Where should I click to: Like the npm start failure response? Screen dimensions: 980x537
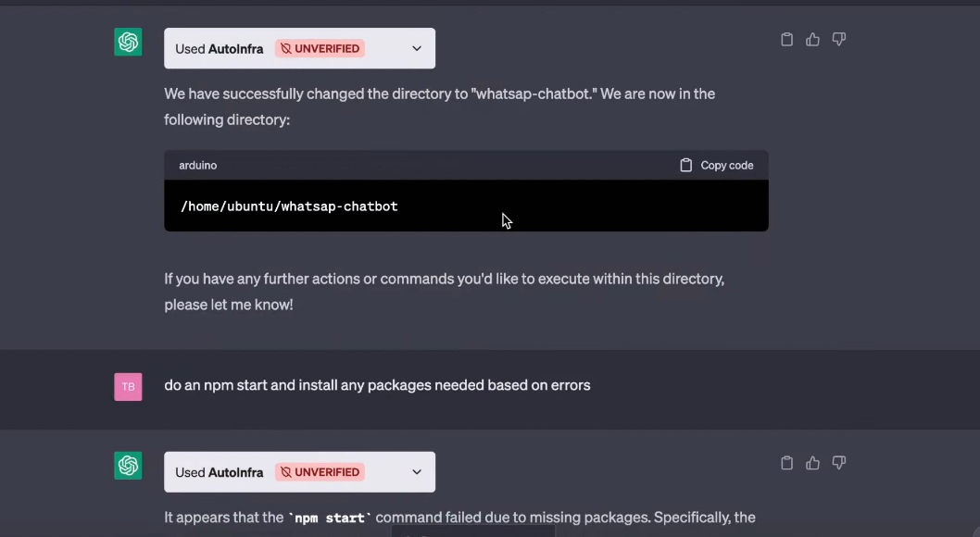click(x=812, y=463)
